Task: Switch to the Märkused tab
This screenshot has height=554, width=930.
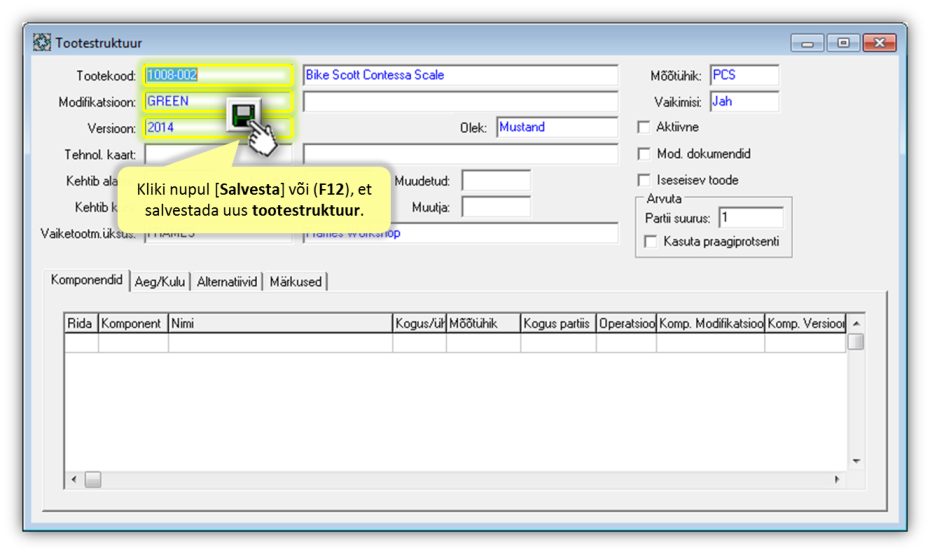Action: click(295, 282)
